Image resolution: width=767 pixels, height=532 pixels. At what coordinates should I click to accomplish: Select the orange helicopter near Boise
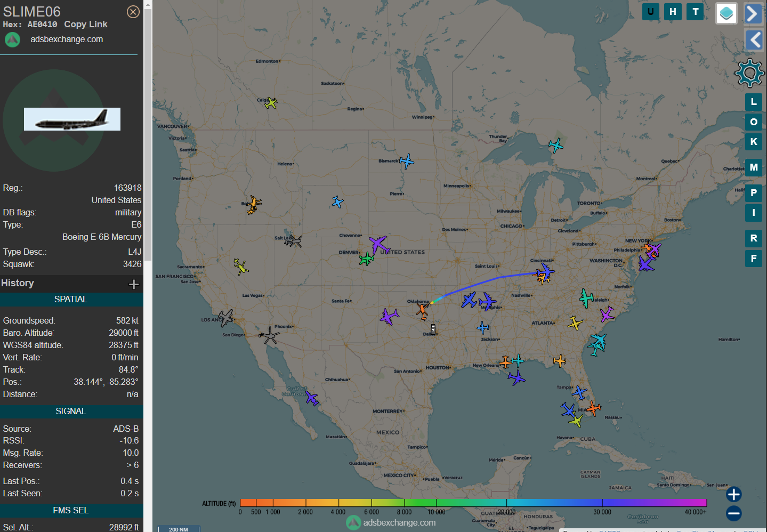click(254, 205)
